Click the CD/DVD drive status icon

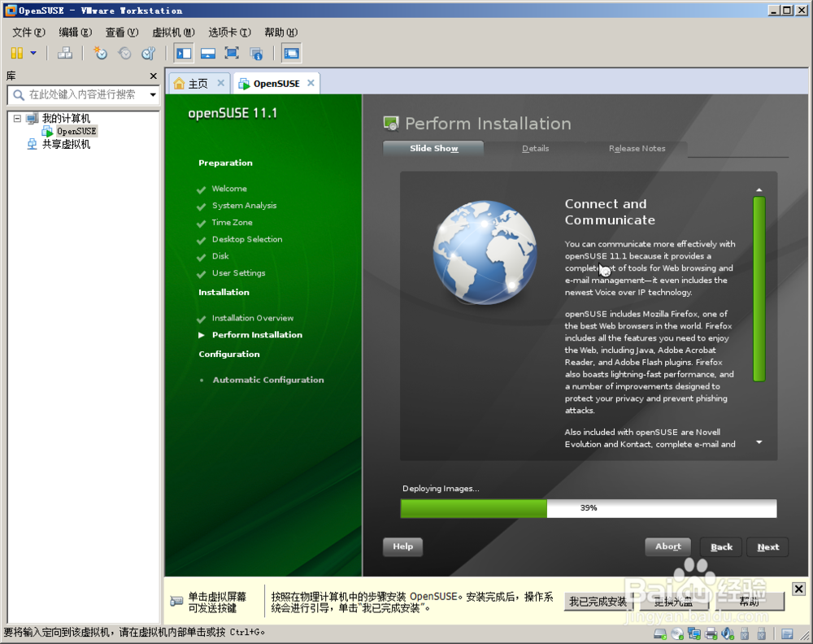pos(677,633)
